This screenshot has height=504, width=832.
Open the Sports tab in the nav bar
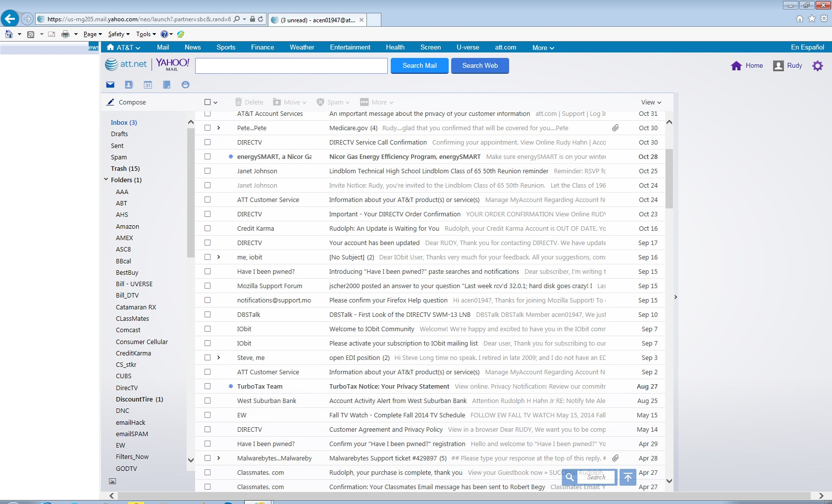point(226,47)
